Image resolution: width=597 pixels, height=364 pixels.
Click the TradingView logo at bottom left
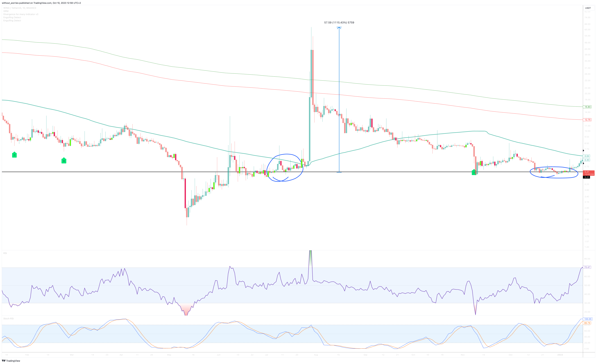point(11,361)
